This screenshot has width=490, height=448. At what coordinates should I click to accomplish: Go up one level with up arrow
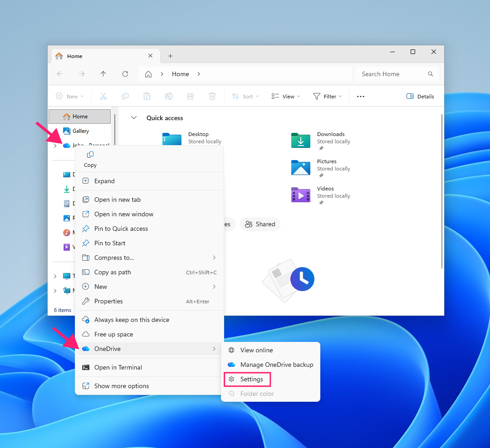(103, 74)
